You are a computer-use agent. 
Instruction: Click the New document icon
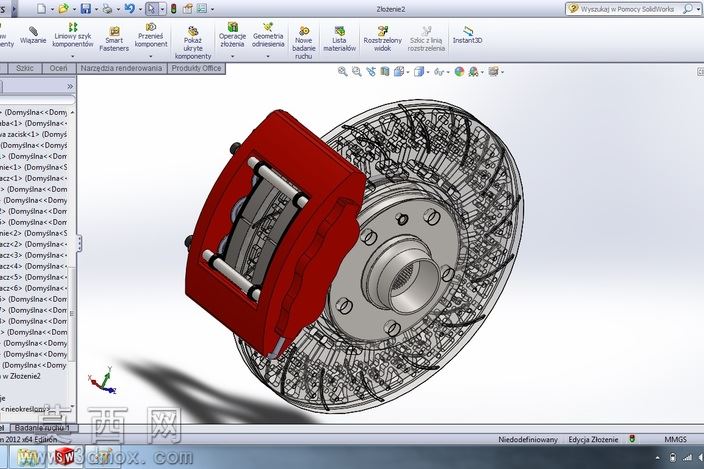(x=41, y=9)
